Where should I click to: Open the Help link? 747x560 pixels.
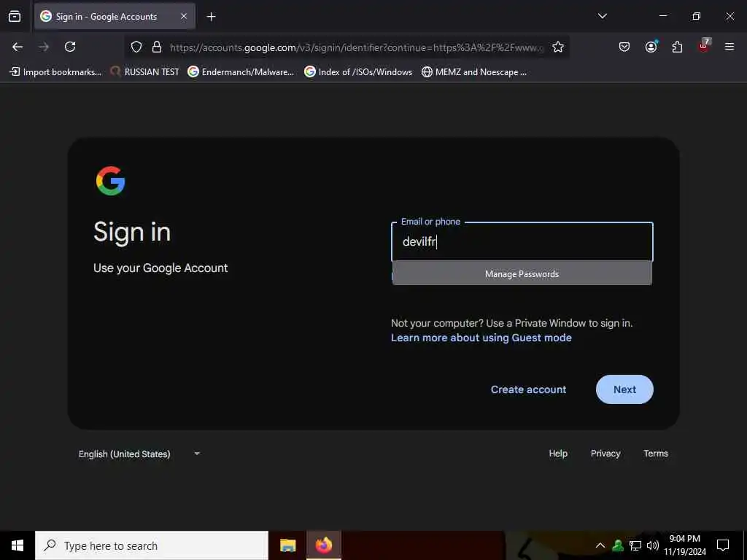[558, 454]
